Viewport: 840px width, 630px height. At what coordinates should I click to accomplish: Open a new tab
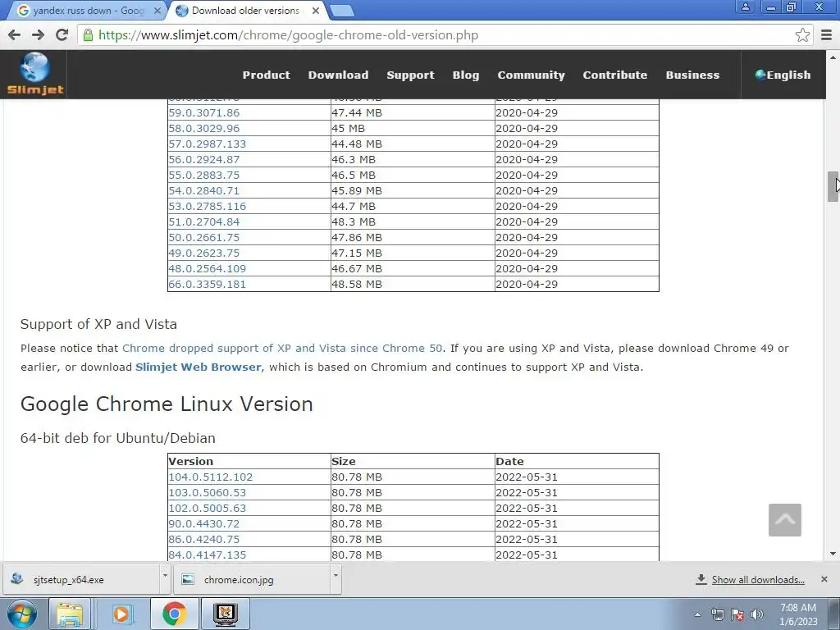(x=341, y=11)
